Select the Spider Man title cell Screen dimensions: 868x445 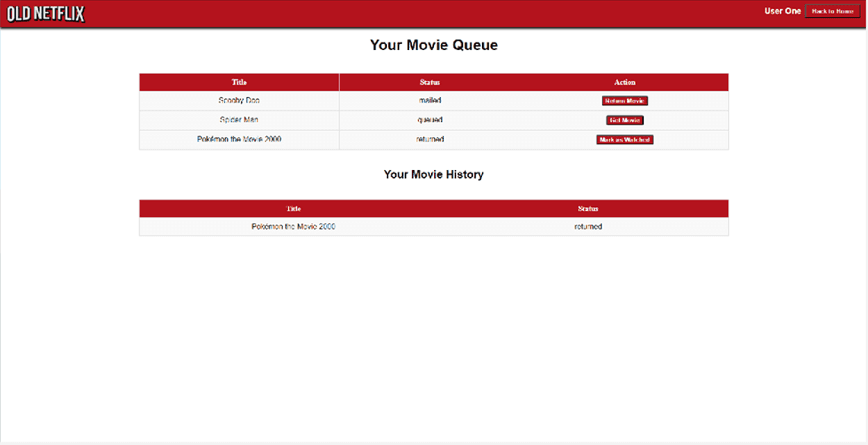[x=240, y=120]
